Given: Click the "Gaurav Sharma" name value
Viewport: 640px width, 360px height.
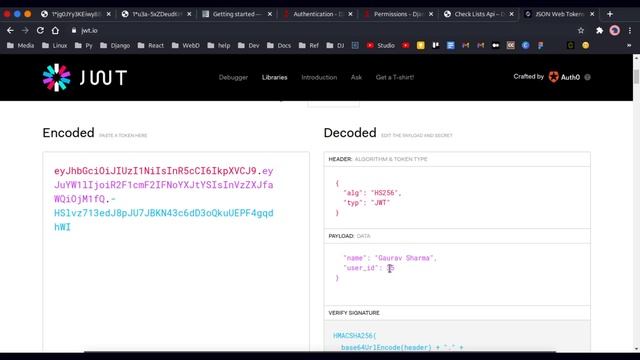Looking at the screenshot, I should (404, 258).
